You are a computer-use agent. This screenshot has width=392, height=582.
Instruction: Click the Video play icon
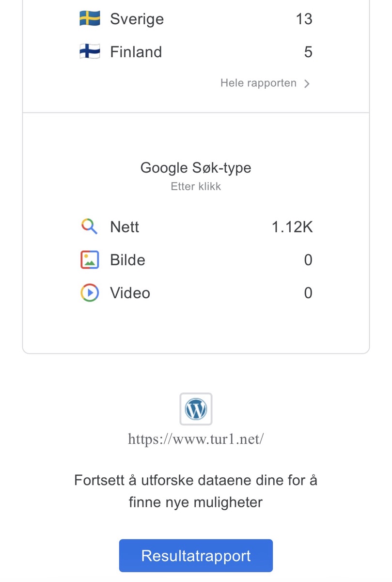coord(90,293)
